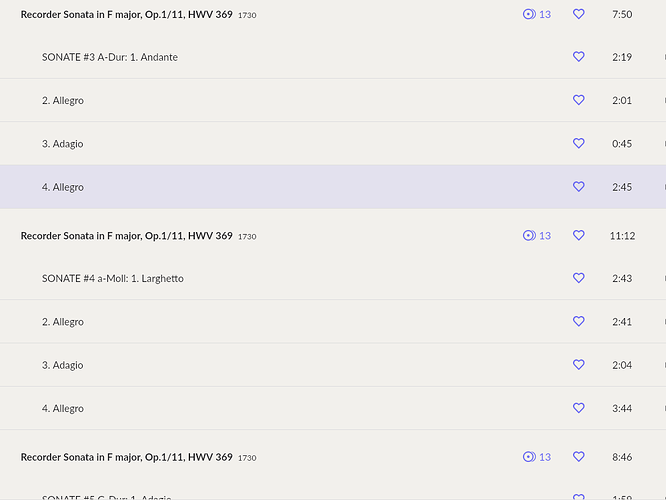
Task: Click the 2:04 track duration
Action: (622, 365)
